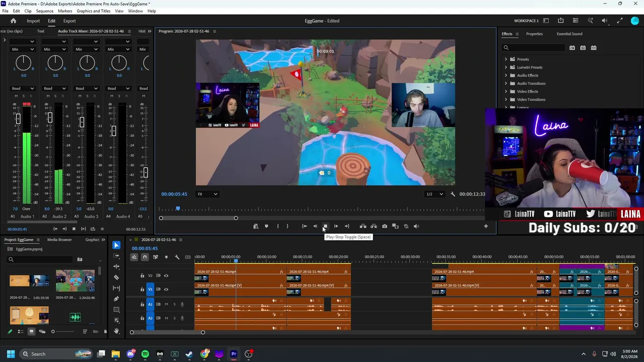644x362 pixels.
Task: Toggle V1 track output eye
Action: [x=166, y=289]
